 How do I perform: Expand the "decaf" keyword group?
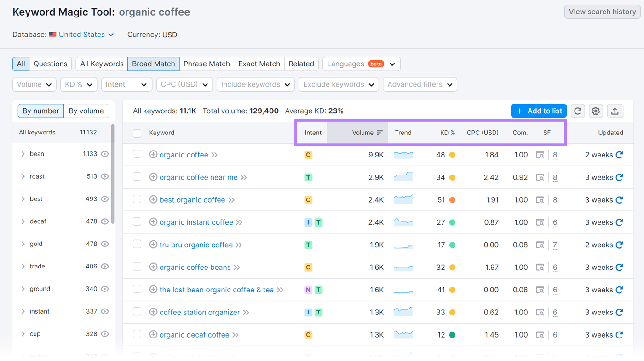(x=24, y=221)
